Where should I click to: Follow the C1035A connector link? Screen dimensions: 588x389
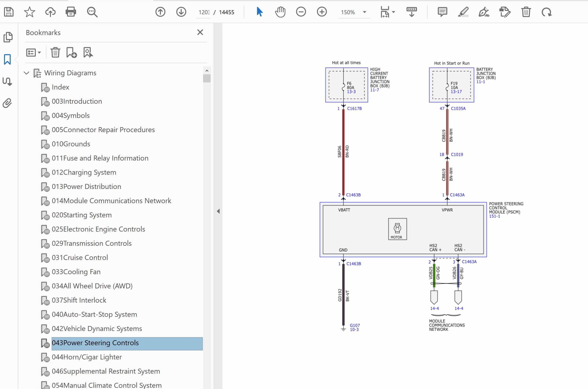(458, 108)
